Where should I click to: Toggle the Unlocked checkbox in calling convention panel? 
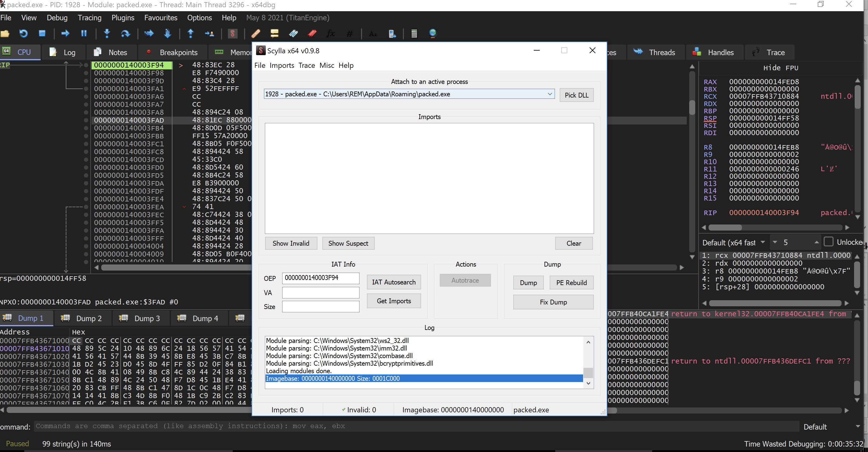(x=829, y=242)
